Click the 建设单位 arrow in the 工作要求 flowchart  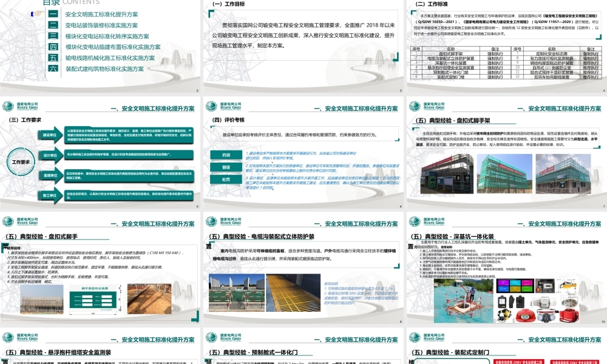coord(50,135)
